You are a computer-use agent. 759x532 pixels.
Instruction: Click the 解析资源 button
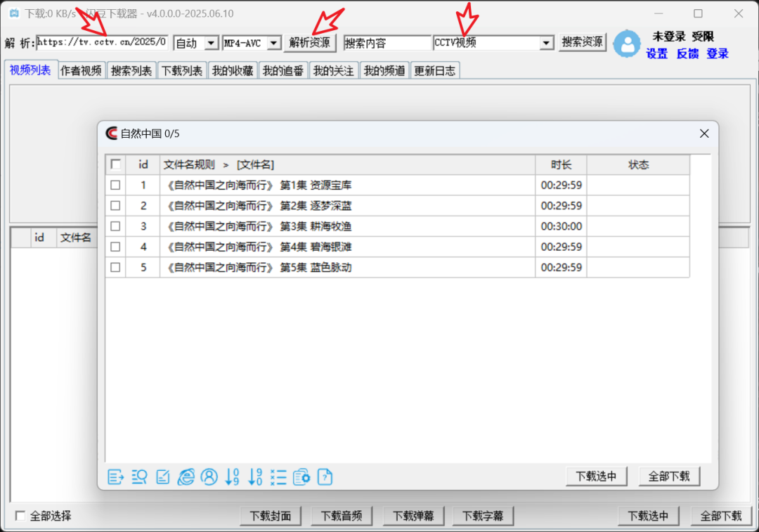coord(310,43)
